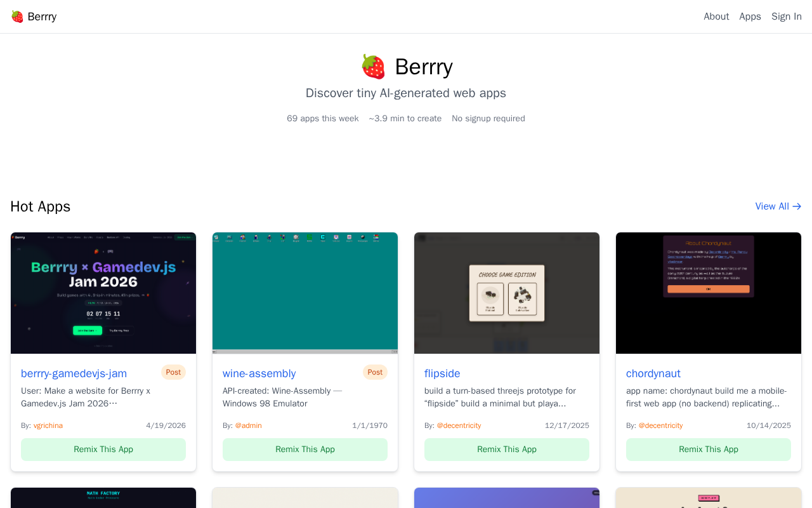Open the berrry-gamedevjs-jam title link
The width and height of the screenshot is (812, 508).
click(x=74, y=373)
